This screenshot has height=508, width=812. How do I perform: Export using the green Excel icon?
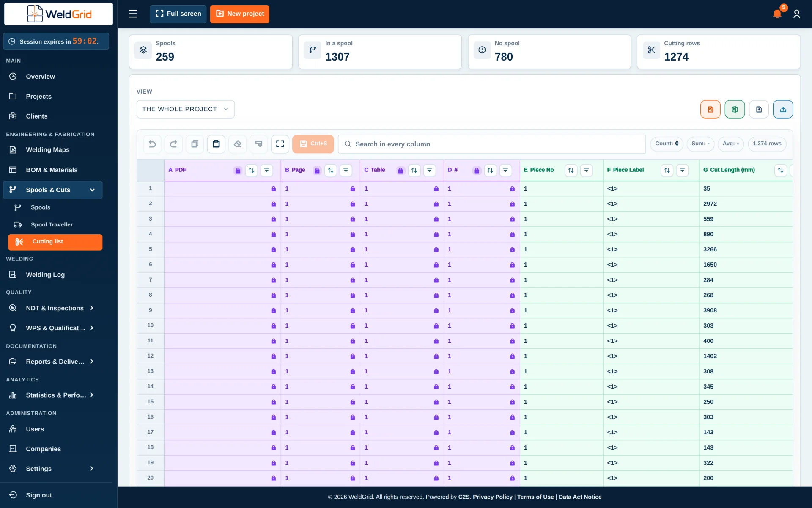[735, 109]
